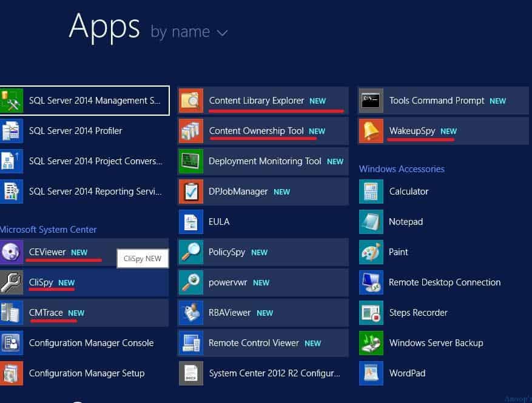This screenshot has height=403, width=532.
Task: Click the 'WordPad' label
Action: coord(407,373)
